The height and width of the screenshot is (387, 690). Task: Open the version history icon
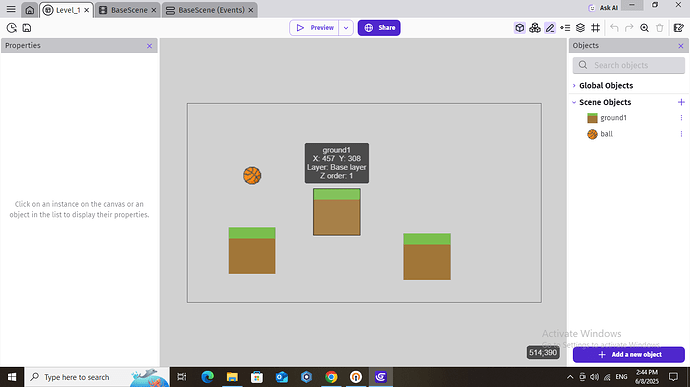pyautogui.click(x=11, y=28)
